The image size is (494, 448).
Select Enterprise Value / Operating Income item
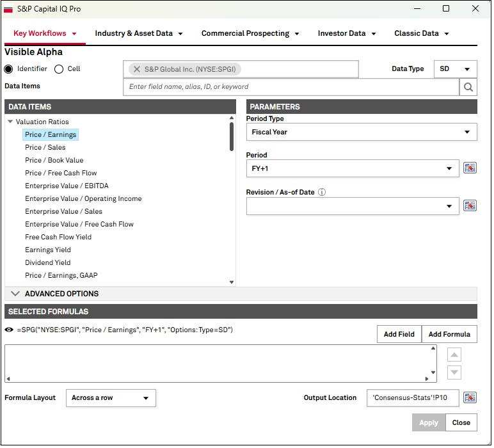click(x=84, y=200)
